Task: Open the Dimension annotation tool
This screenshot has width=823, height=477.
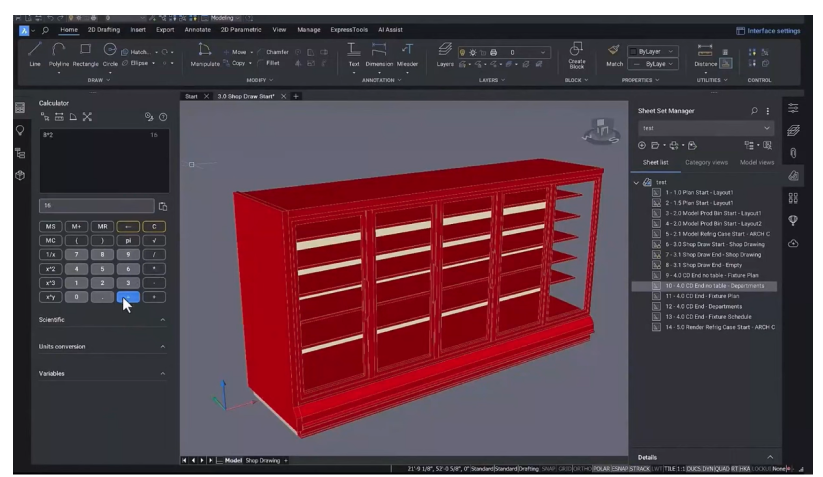Action: click(378, 50)
